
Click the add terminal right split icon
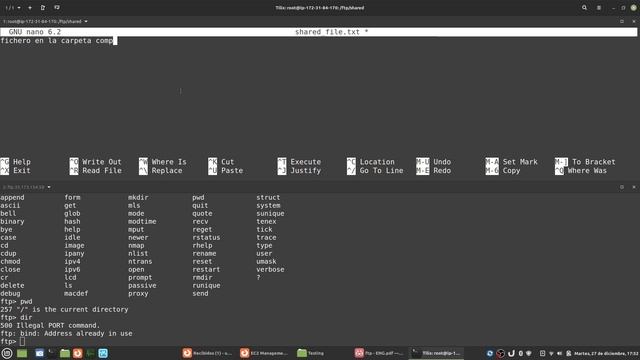coord(43,7)
